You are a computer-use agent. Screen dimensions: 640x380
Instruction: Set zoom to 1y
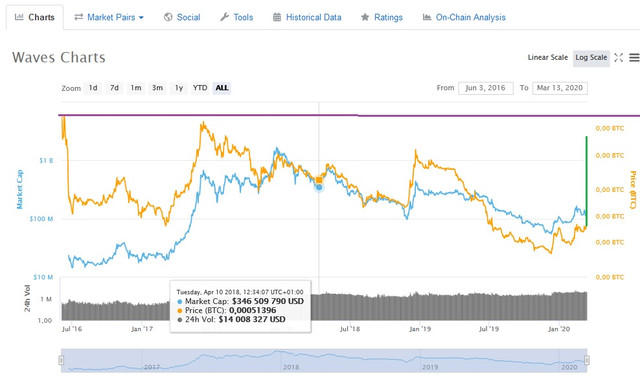point(179,88)
